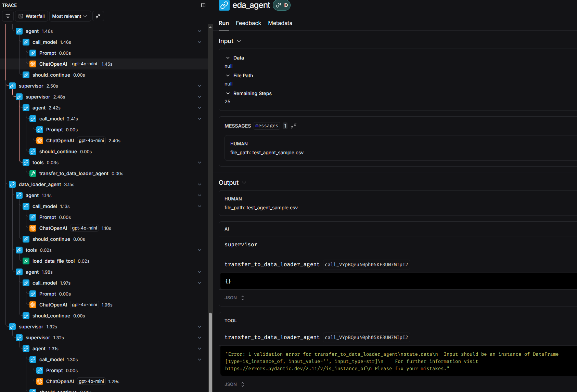Open the supervisor 2.48s row
577x392 pixels.
(104, 97)
